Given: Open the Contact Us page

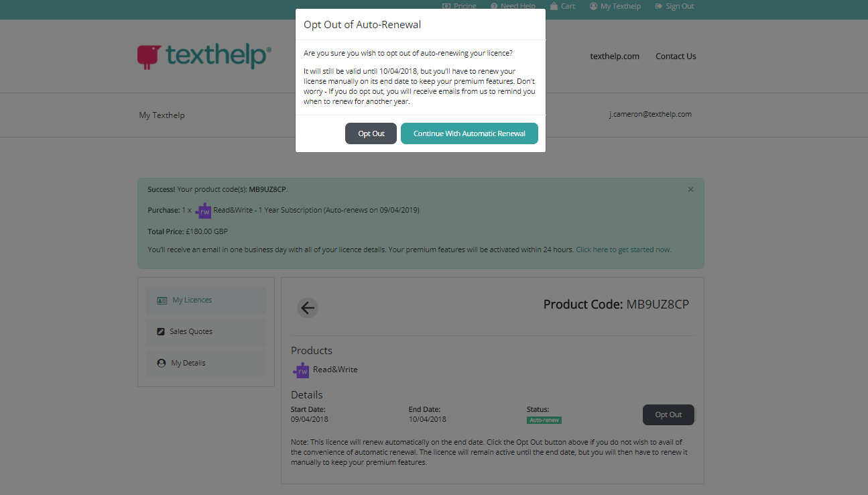Looking at the screenshot, I should click(x=676, y=56).
